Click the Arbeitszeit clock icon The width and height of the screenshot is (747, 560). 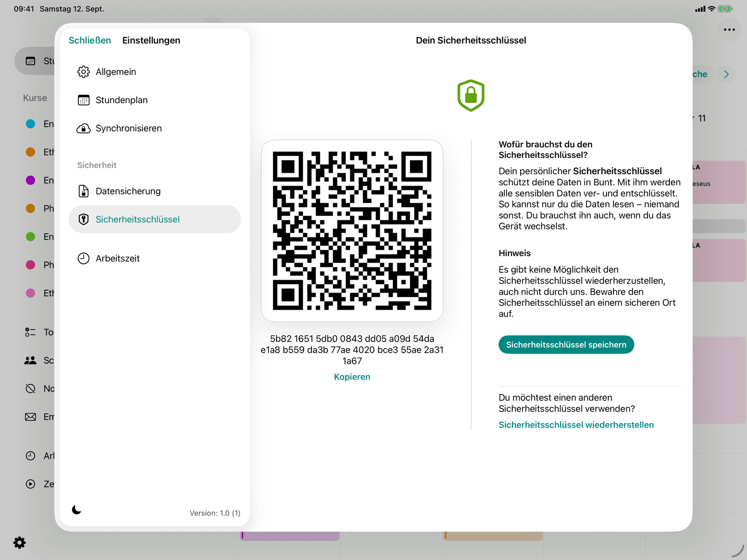[x=84, y=259]
